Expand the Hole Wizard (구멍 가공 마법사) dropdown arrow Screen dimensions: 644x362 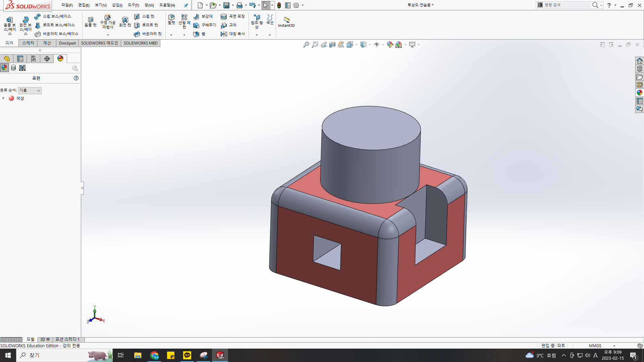[108, 35]
